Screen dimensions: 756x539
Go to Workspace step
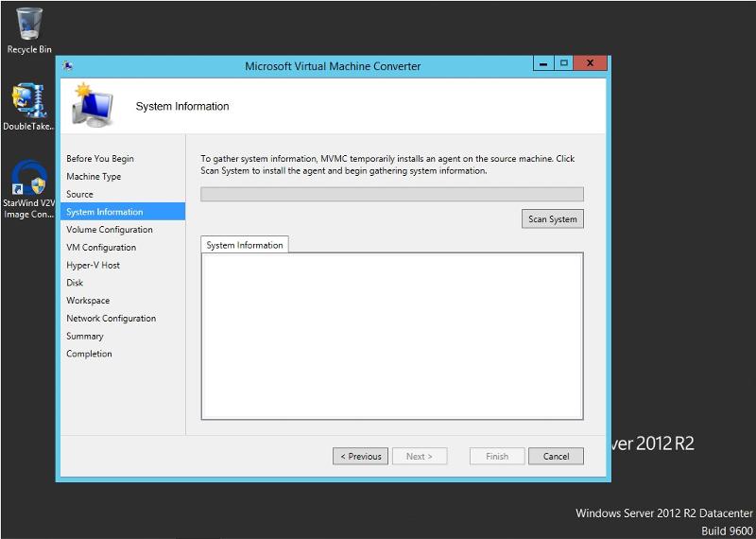(x=88, y=301)
